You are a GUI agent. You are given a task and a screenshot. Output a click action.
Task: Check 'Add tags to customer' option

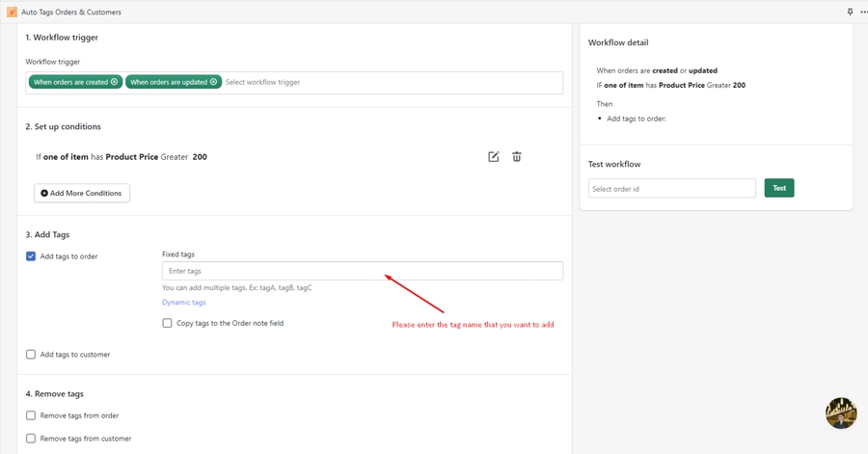click(31, 355)
